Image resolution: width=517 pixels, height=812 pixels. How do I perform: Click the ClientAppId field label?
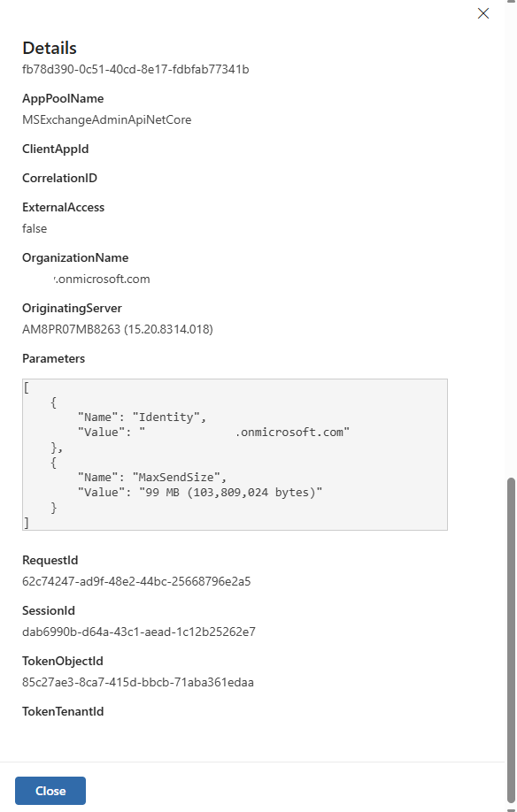[x=55, y=149]
